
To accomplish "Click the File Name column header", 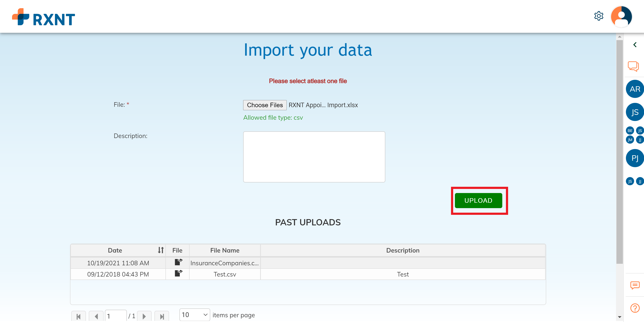I will click(225, 250).
